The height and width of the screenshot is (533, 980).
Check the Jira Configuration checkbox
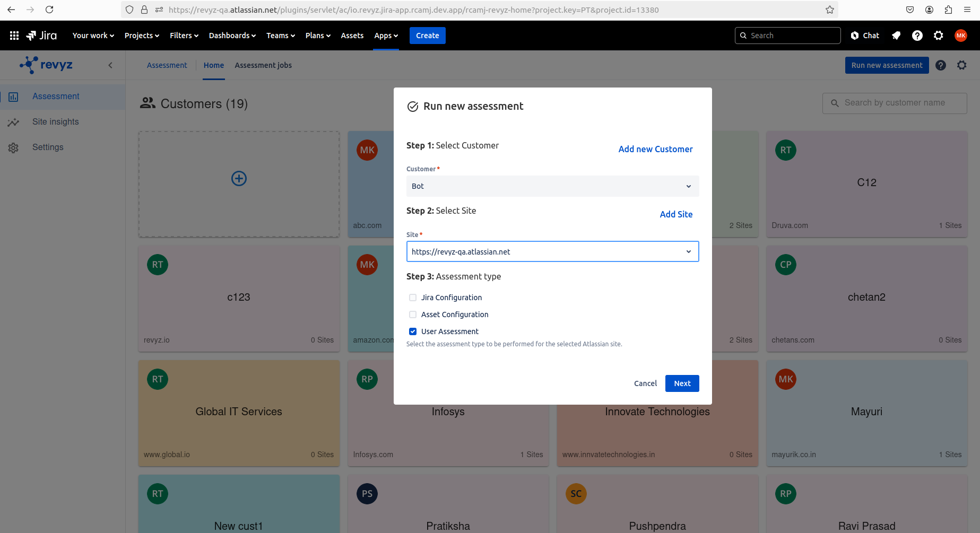[413, 298]
